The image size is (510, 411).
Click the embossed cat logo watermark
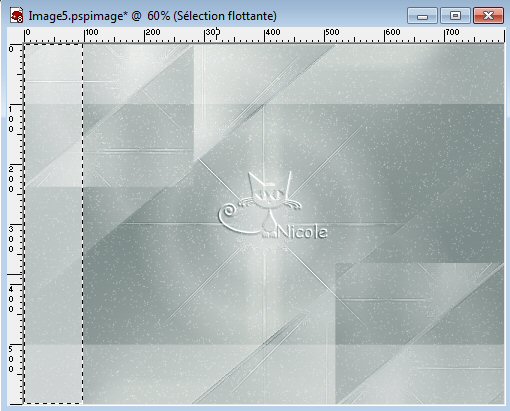coord(260,204)
